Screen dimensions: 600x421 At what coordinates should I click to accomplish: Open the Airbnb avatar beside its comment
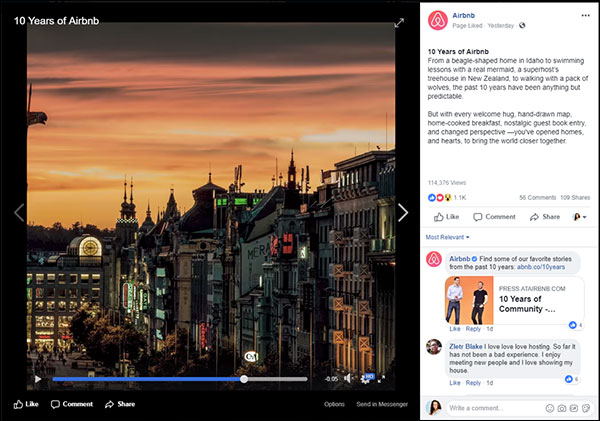[x=434, y=259]
